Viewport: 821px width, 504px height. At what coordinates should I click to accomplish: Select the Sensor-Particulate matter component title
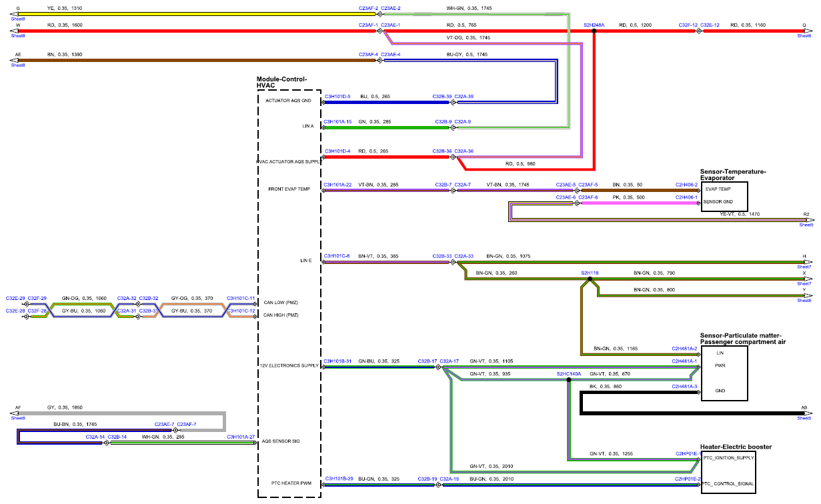click(742, 339)
